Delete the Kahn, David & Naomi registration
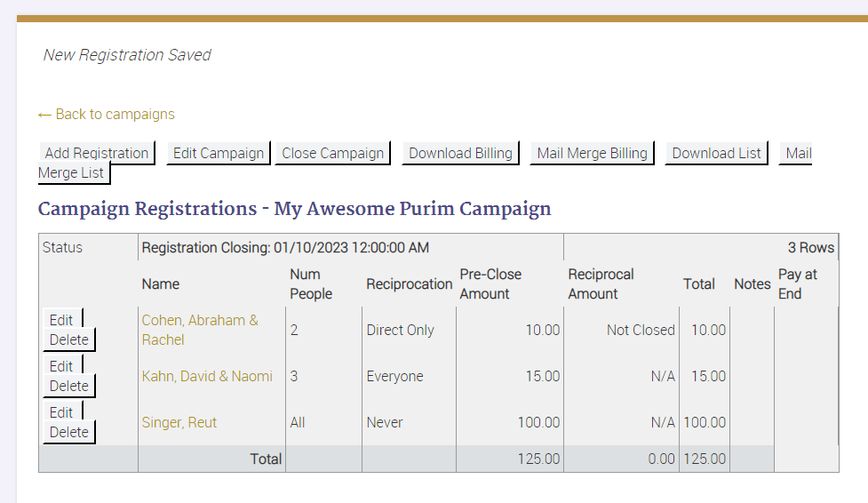Viewport: 868px width, 503px height. 68,386
